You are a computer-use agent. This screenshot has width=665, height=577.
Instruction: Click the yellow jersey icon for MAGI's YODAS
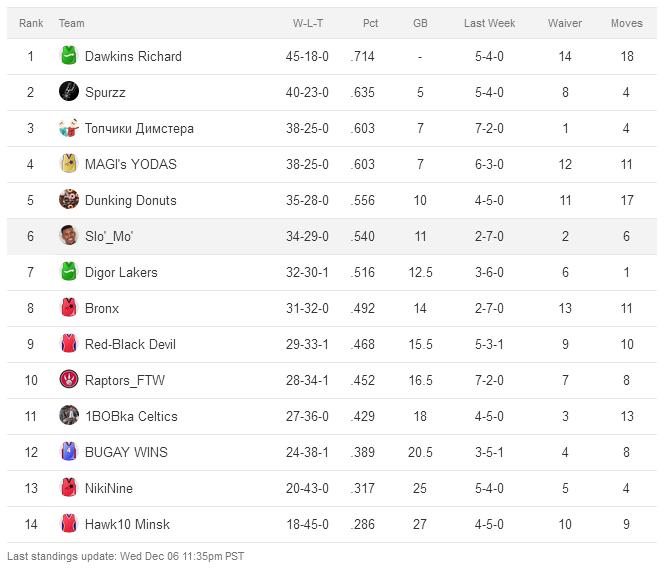point(69,163)
